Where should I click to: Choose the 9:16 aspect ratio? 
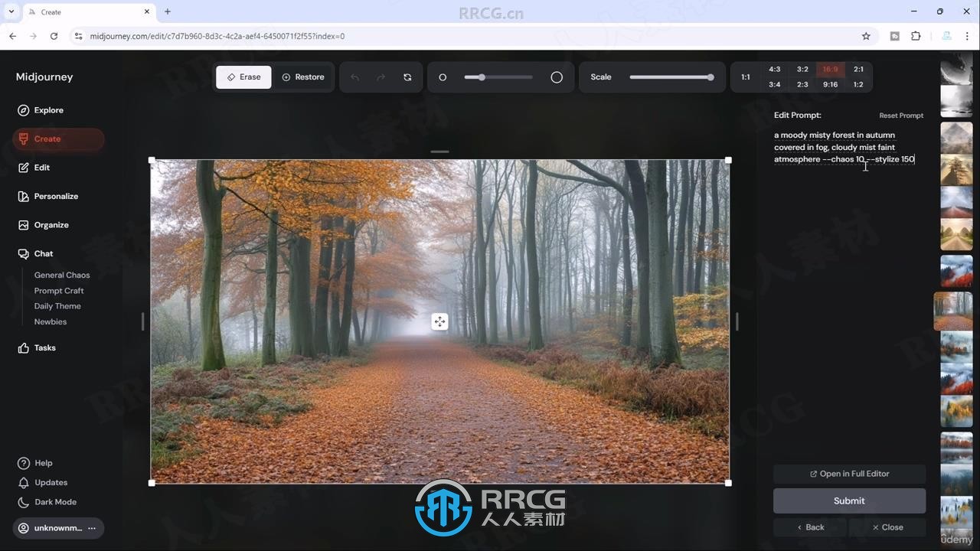(831, 85)
